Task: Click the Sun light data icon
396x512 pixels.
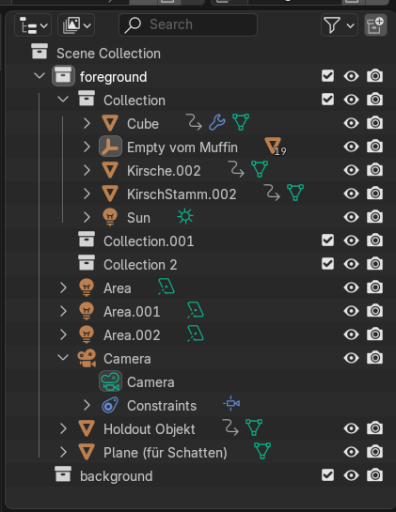Action: pyautogui.click(x=185, y=217)
